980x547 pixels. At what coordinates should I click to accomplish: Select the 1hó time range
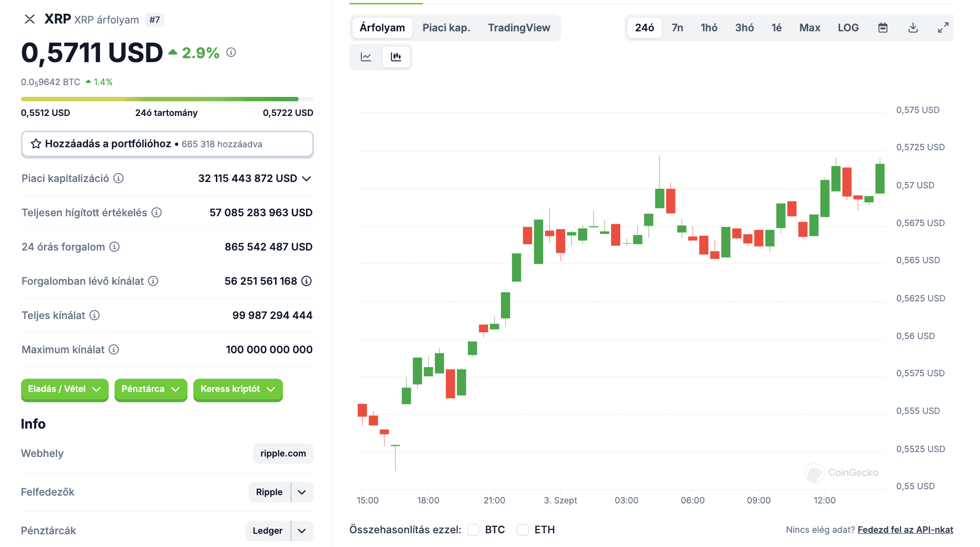[709, 28]
